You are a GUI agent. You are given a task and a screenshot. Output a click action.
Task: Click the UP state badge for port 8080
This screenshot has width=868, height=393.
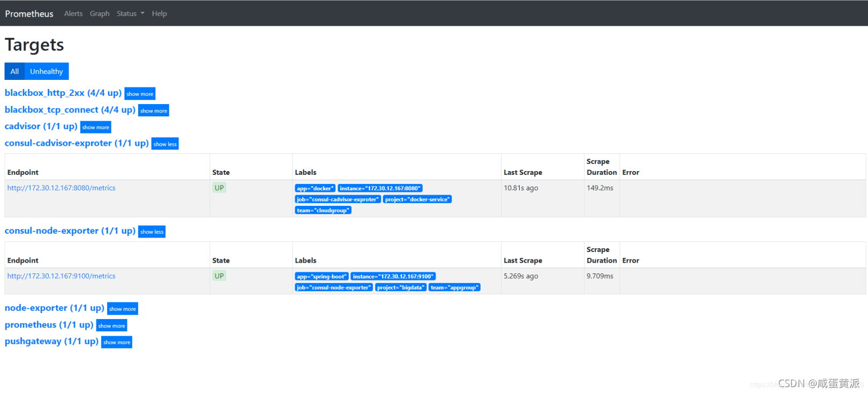click(x=219, y=188)
